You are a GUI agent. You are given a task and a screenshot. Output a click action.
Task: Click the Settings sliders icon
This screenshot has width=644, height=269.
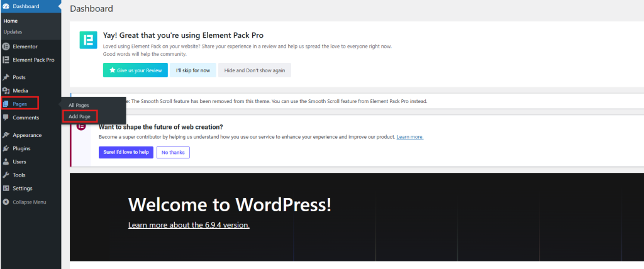tap(6, 188)
